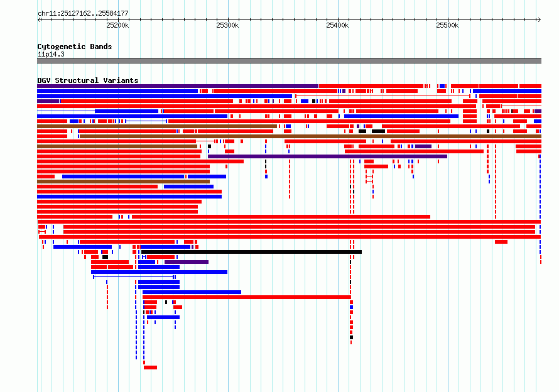Select the thin red line variant spanning 25360k to 25520k

383,96
